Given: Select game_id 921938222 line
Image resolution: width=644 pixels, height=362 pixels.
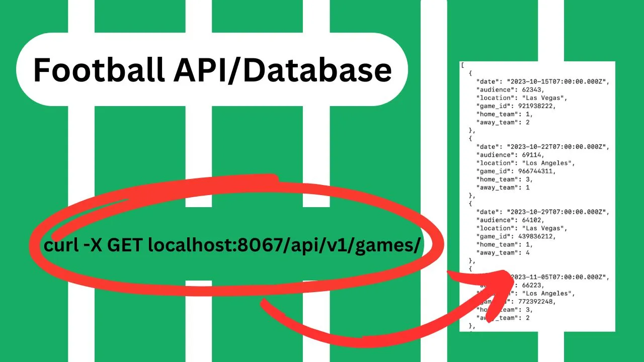Looking at the screenshot, I should (x=516, y=106).
